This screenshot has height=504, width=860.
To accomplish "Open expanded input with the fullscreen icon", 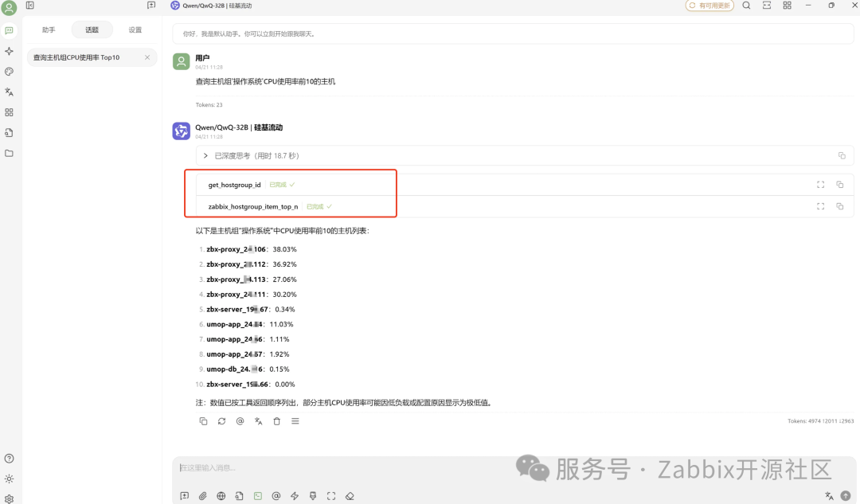I will (331, 495).
